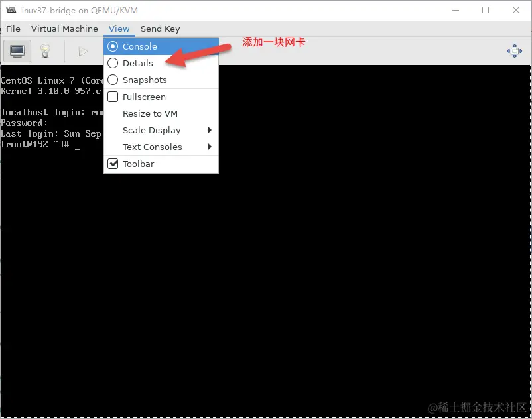The image size is (532, 419).
Task: Open the Send Key menu
Action: tap(160, 29)
